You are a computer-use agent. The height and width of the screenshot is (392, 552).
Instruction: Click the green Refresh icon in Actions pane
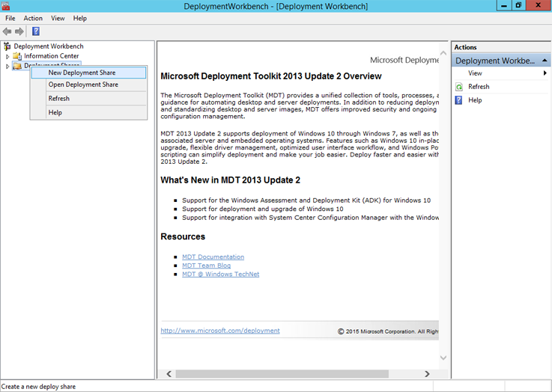click(x=459, y=87)
